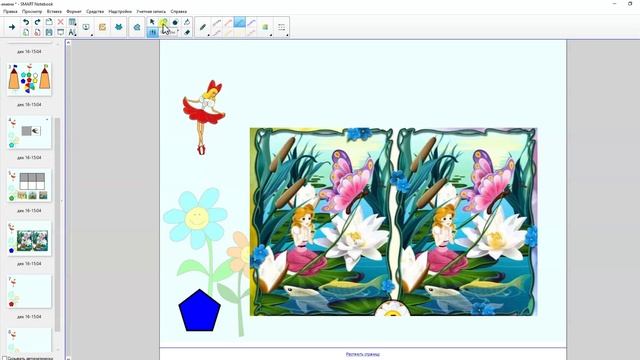Expand page 4 thumbnail dropdown arrow

click(x=47, y=119)
